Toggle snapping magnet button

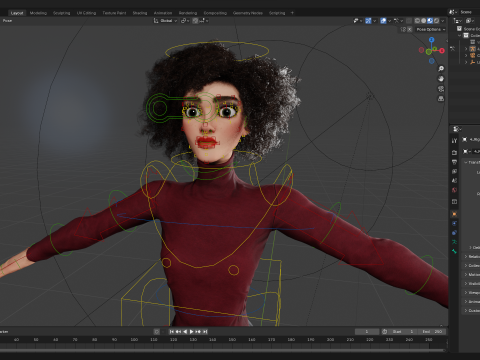tap(195, 21)
